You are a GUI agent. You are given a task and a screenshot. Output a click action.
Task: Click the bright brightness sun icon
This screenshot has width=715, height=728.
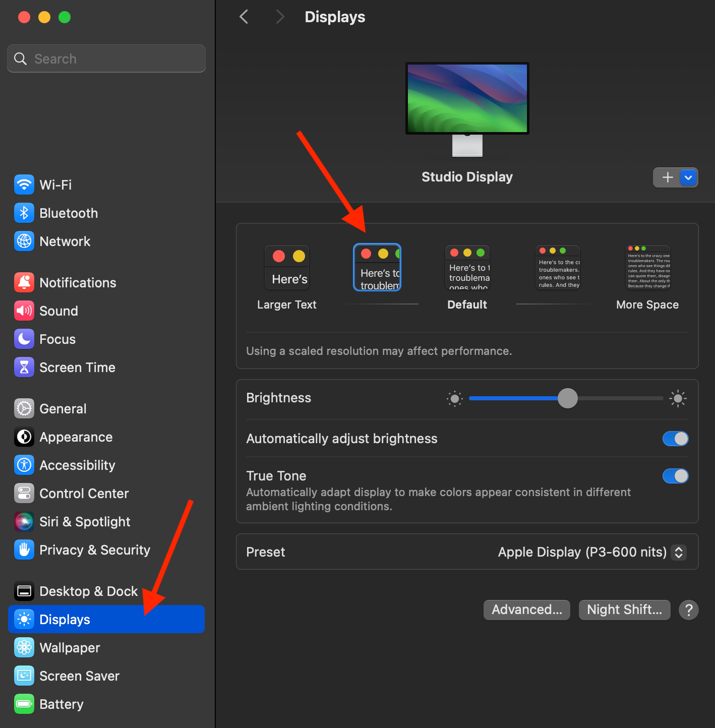click(x=678, y=398)
